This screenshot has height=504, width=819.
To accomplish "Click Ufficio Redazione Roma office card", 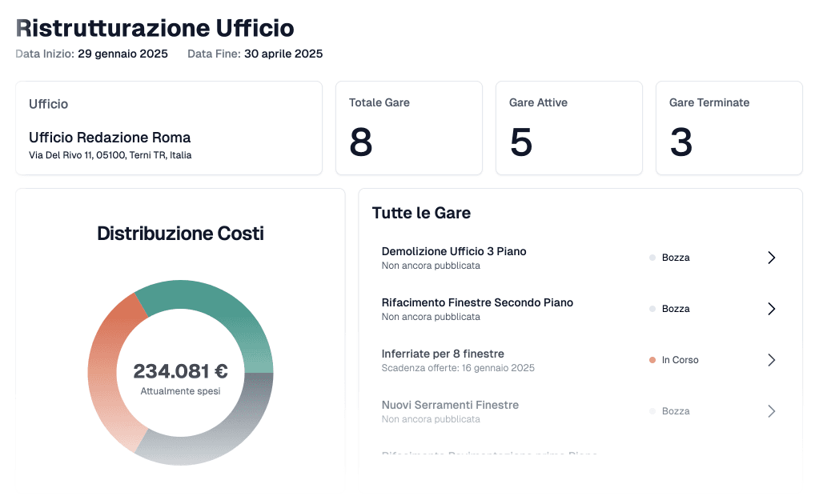I will coord(169,128).
